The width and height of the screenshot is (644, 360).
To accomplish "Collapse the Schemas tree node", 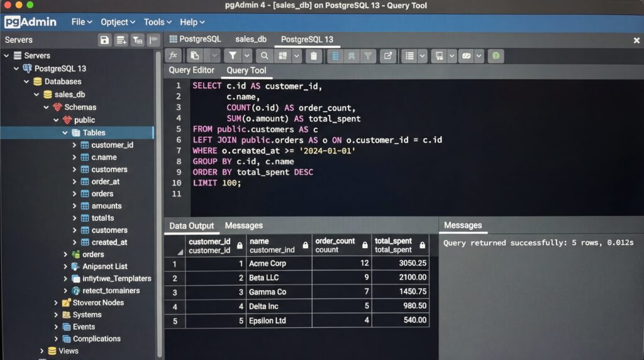I will point(46,107).
